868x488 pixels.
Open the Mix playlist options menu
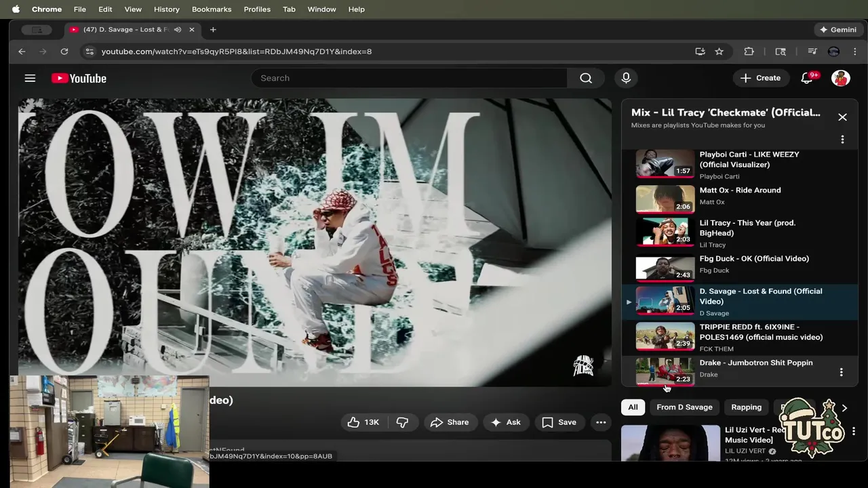[842, 139]
